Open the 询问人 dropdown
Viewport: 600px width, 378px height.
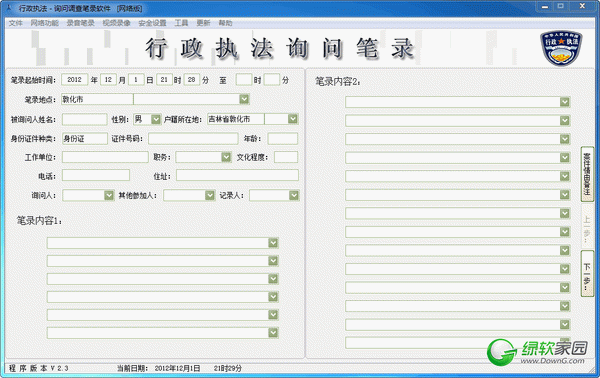109,196
